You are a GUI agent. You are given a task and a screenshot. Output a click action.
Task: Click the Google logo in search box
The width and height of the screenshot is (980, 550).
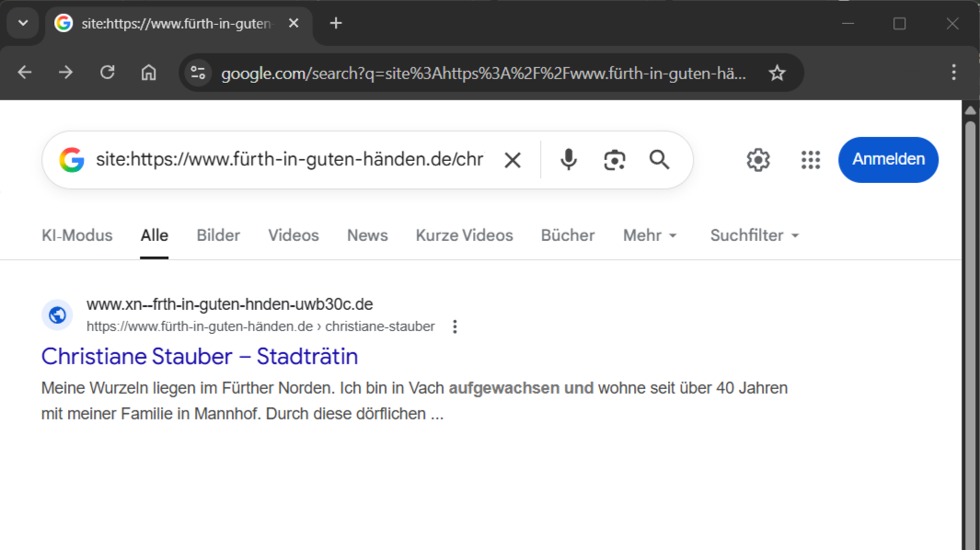click(72, 160)
